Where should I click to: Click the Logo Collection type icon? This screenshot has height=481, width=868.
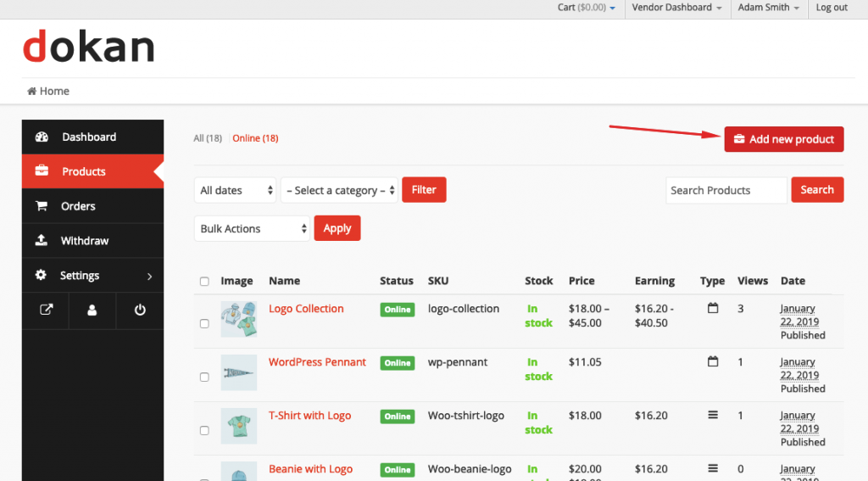coord(713,308)
